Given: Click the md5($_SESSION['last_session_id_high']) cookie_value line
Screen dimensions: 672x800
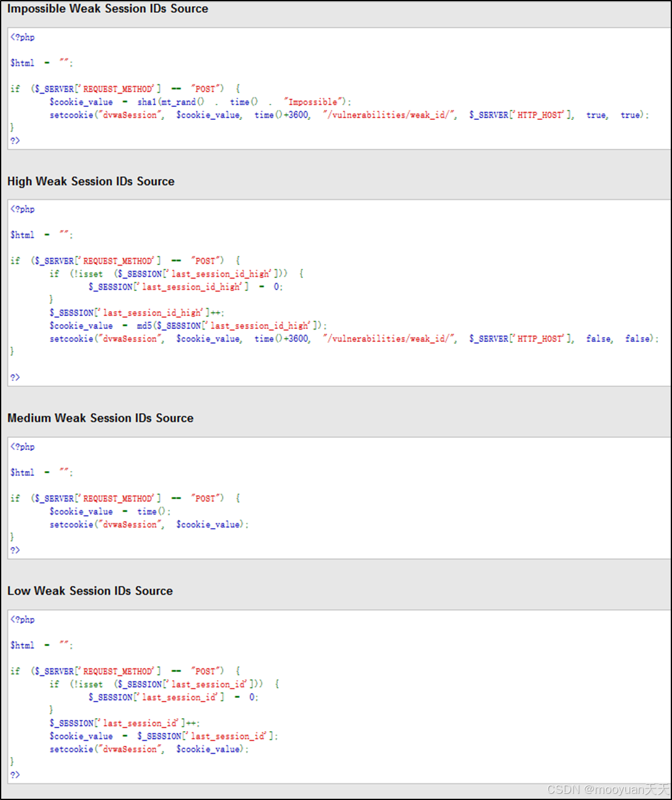Looking at the screenshot, I should (189, 326).
